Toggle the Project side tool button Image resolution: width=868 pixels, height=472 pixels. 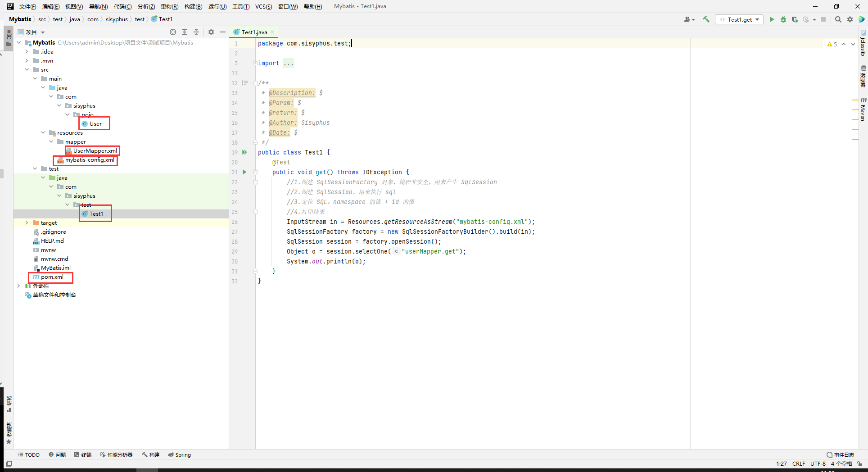9,38
